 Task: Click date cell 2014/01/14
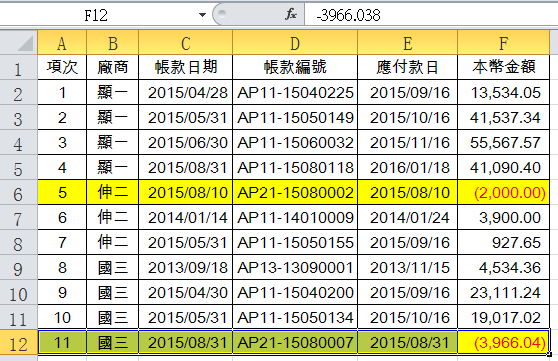(x=185, y=218)
